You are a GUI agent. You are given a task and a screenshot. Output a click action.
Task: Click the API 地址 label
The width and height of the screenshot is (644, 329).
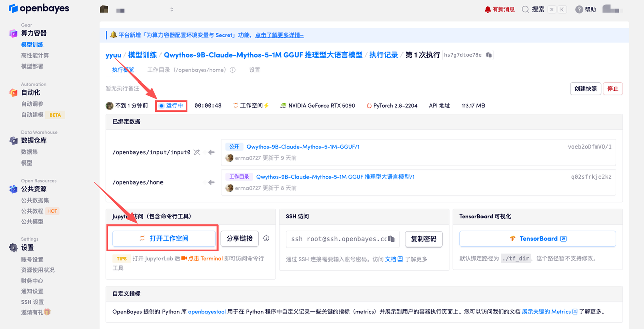[x=439, y=106]
